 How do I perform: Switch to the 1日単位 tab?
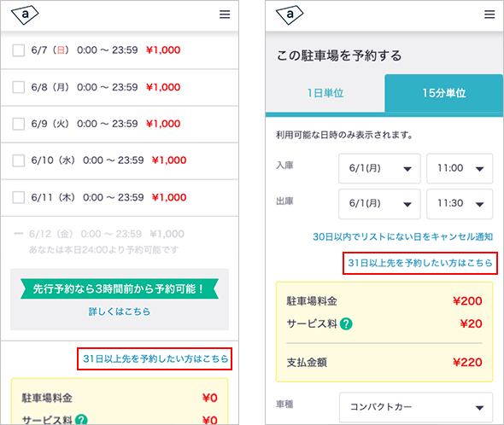(x=325, y=93)
